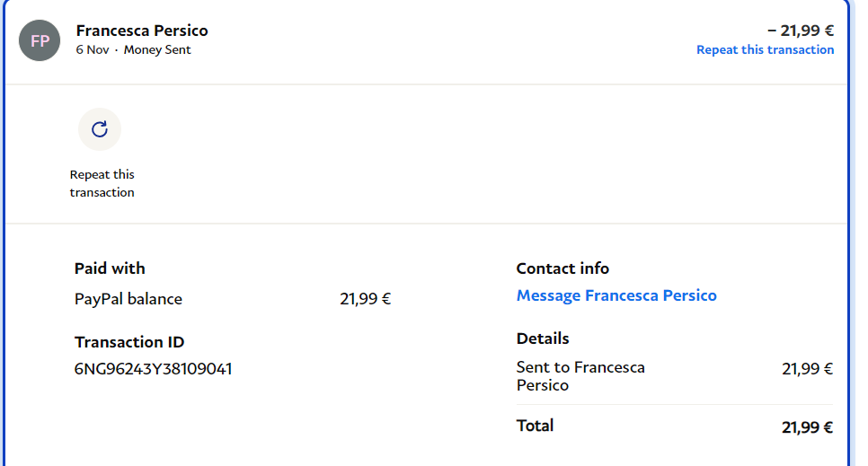Click the 21,99 € PayPal balance amount

point(365,299)
